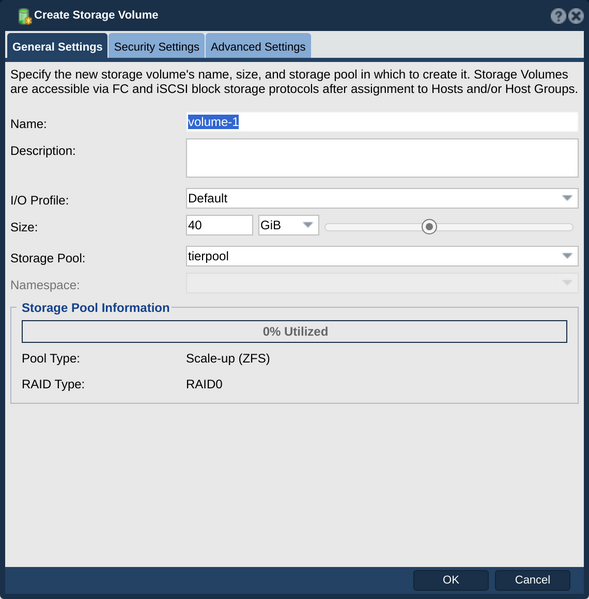Image resolution: width=589 pixels, height=599 pixels.
Task: Open the Security Settings tab
Action: coord(157,46)
